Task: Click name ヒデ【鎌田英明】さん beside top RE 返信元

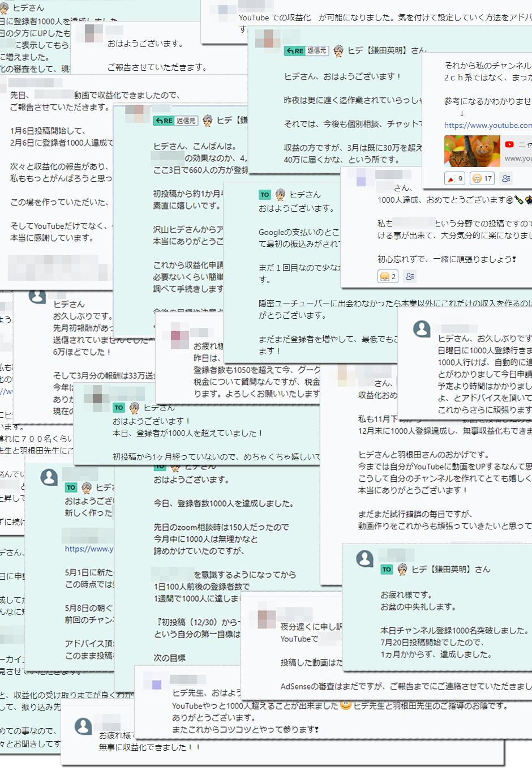Action: [x=387, y=51]
